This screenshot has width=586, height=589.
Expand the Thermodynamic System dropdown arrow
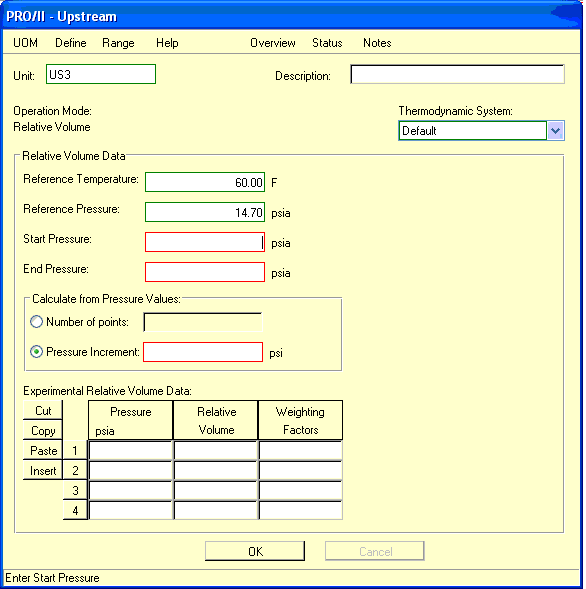[556, 131]
